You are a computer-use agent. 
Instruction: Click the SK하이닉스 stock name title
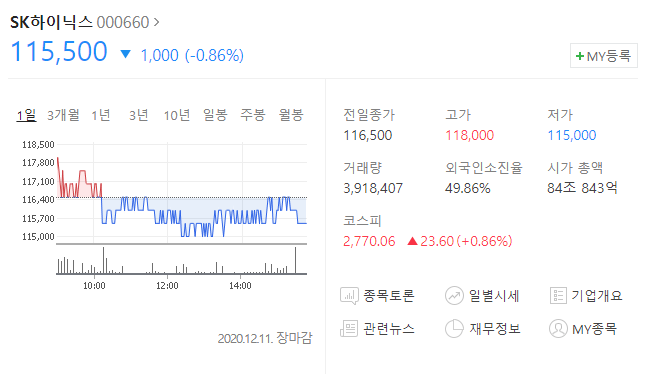(x=51, y=22)
